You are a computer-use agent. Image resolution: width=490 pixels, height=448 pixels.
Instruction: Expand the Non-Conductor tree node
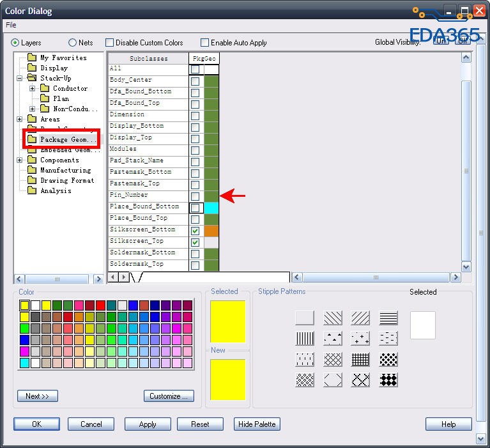point(32,109)
